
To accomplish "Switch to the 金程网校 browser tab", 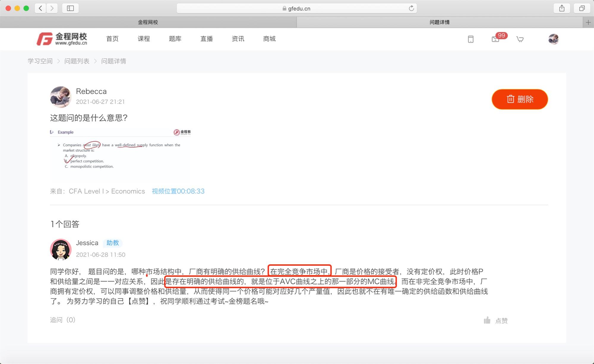I will click(148, 22).
